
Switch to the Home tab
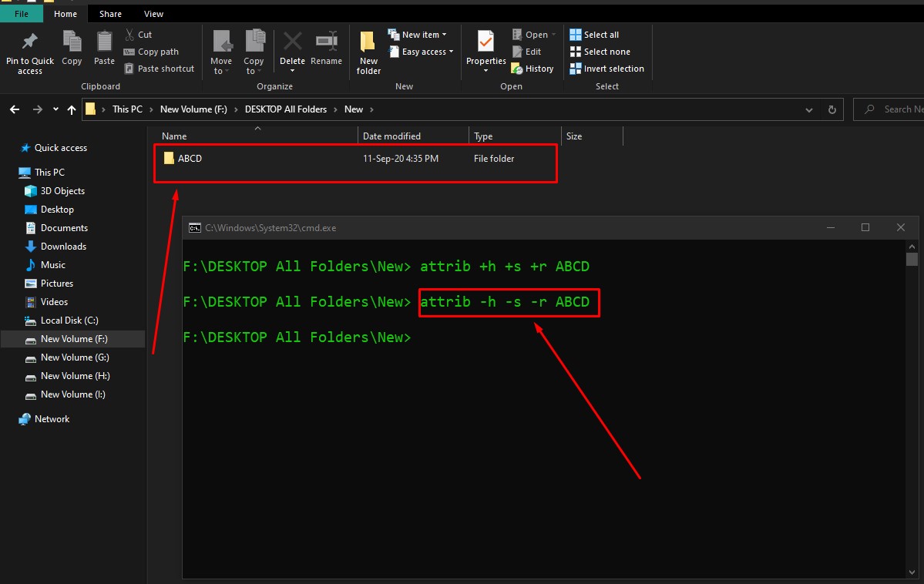coord(66,14)
